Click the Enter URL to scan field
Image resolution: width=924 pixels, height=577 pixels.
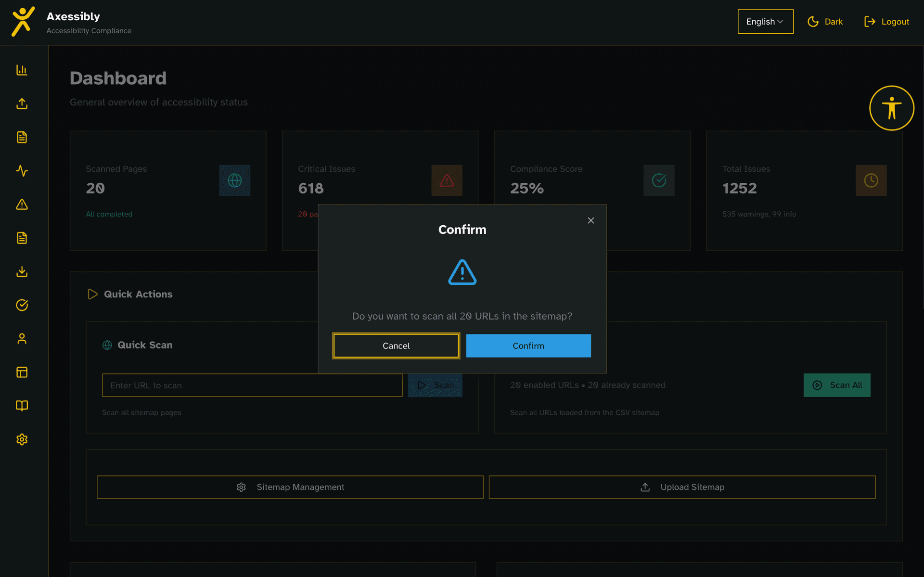click(x=252, y=385)
